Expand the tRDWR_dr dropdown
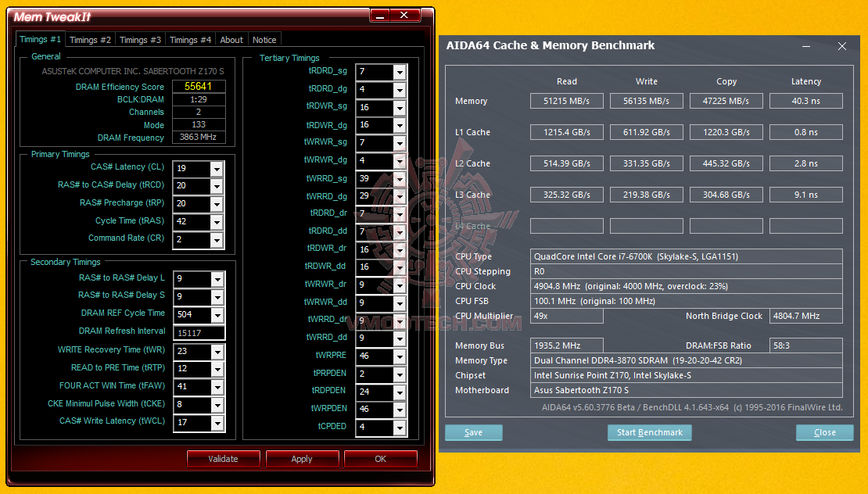The image size is (868, 494). 400,250
